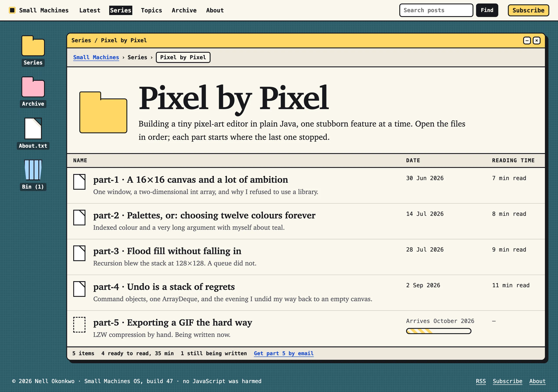
Task: Open the Topics nav item
Action: point(151,10)
